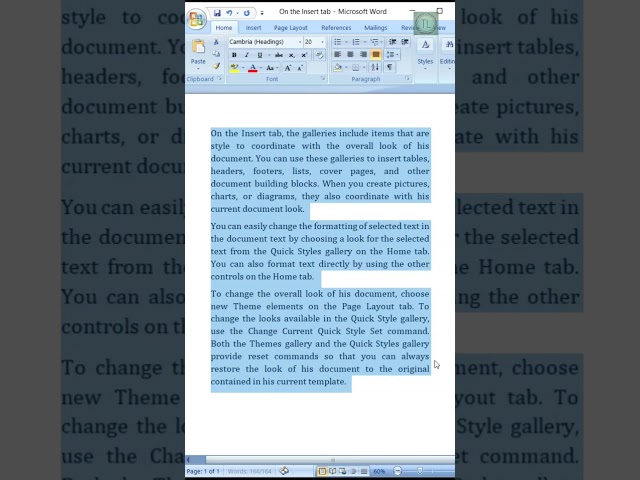This screenshot has width=640, height=480.
Task: Open the Page Layout tab
Action: click(291, 28)
